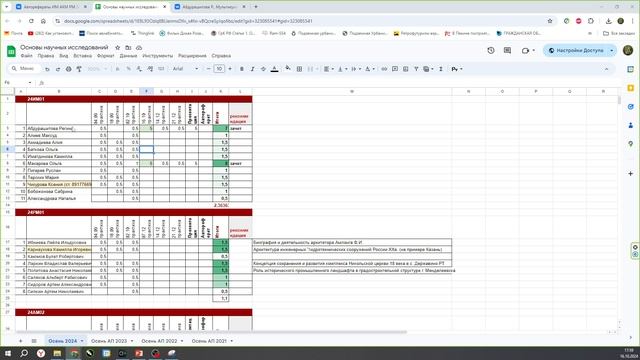640x360 pixels.
Task: Open the input language Ру dropdown
Action: [457, 69]
